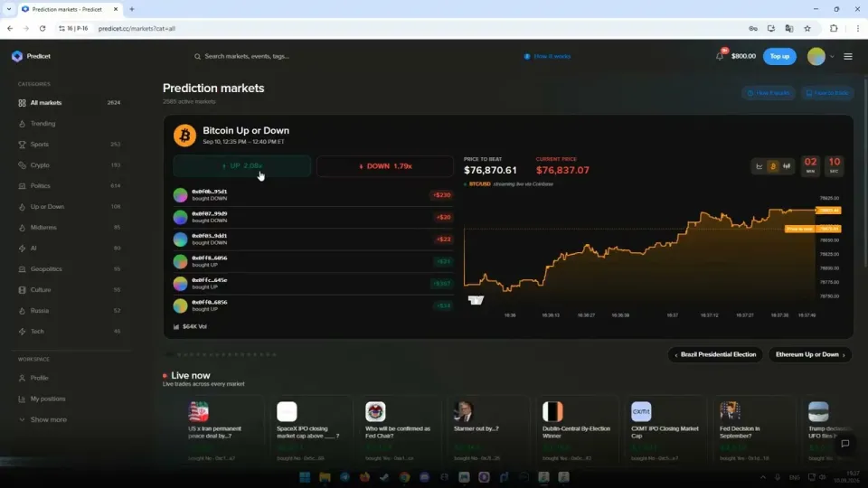Open Sports category
Image resolution: width=868 pixels, height=488 pixels.
click(70, 145)
